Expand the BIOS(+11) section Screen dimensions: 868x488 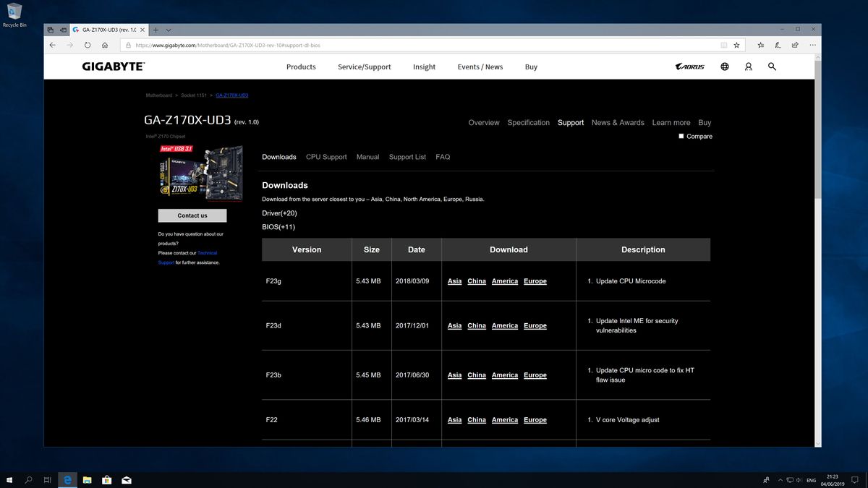pos(278,226)
